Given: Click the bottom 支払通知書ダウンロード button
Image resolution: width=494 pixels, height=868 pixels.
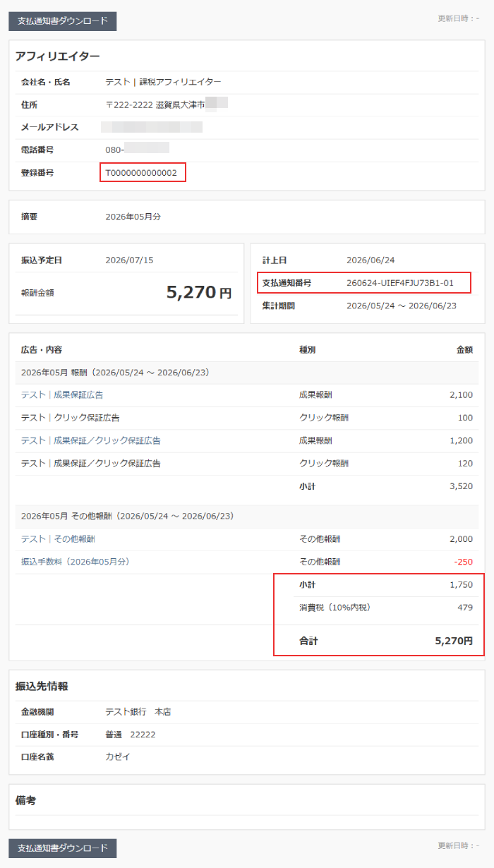Looking at the screenshot, I should [x=62, y=848].
